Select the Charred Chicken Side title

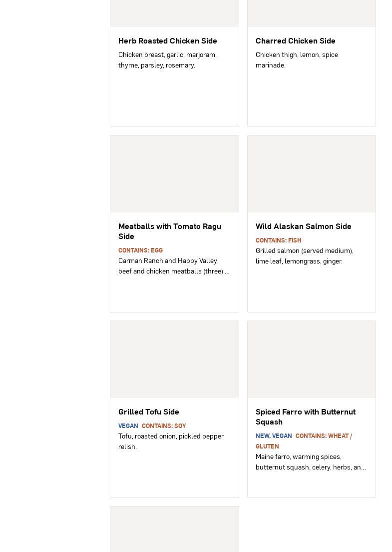tap(295, 41)
